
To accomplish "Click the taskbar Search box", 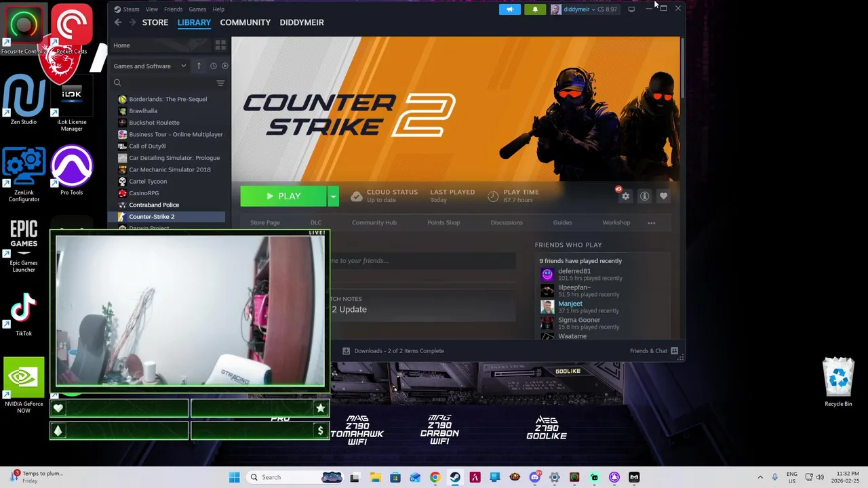I will pos(294,477).
